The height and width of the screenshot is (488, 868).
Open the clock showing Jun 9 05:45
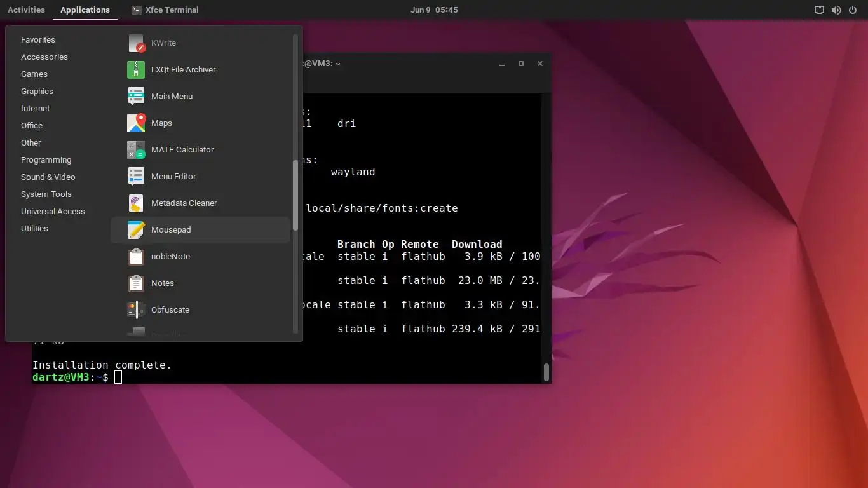coord(434,10)
